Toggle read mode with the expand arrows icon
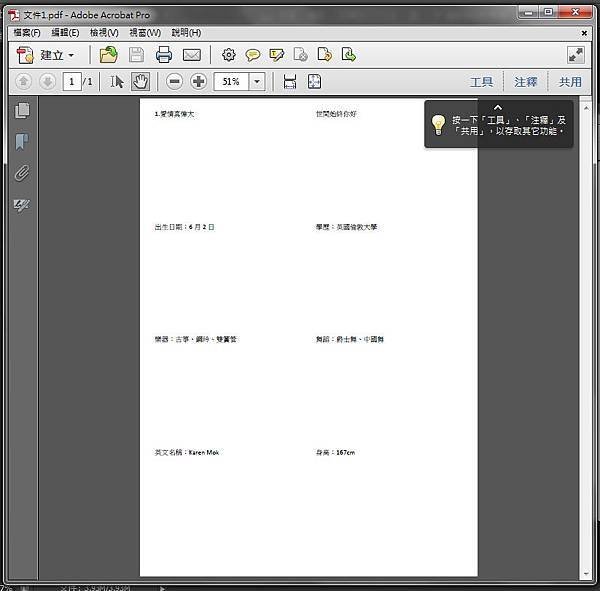The height and width of the screenshot is (591, 600). point(576,55)
